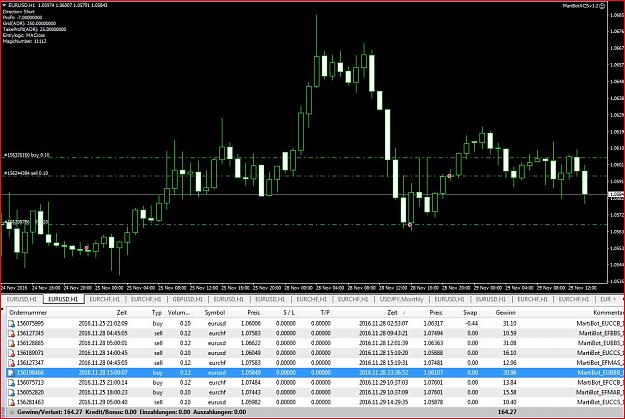Click the Entrylogic: MA Cross chart text
625x419 pixels.
pyautogui.click(x=24, y=35)
